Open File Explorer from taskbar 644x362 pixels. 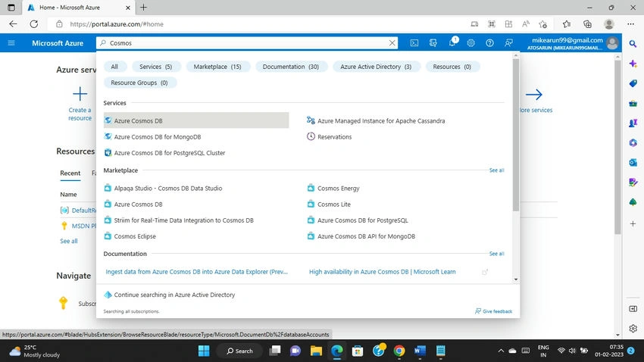(316, 351)
